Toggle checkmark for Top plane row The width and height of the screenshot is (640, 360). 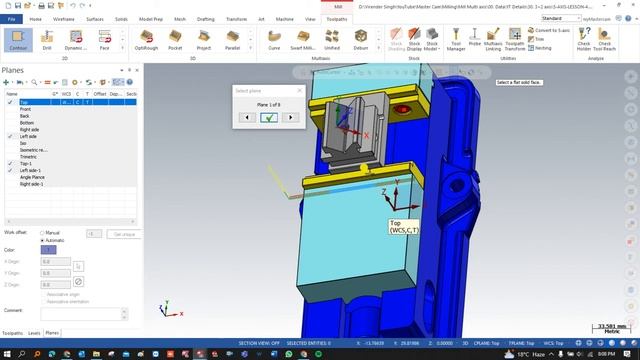(10, 102)
